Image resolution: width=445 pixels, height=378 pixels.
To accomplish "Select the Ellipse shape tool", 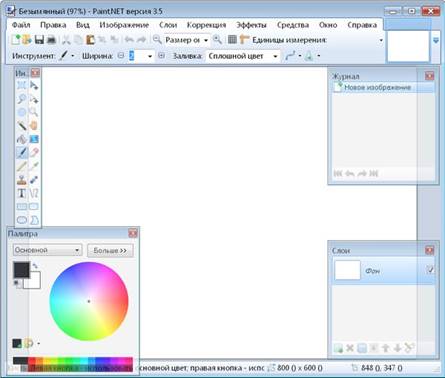I will pos(22,220).
